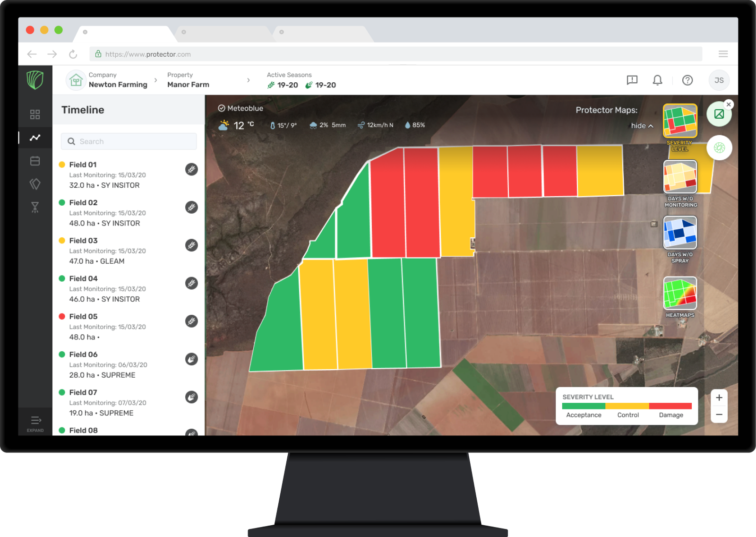Expand the left sidebar with Expand button

click(35, 423)
